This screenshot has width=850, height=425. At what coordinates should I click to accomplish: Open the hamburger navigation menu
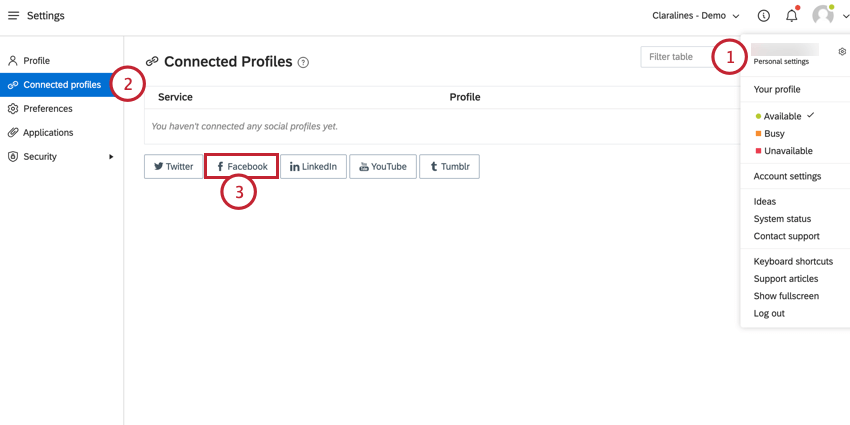coord(14,16)
